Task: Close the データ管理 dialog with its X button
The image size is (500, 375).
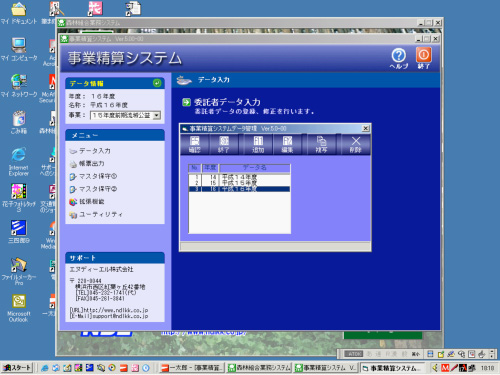Action: 366,128
